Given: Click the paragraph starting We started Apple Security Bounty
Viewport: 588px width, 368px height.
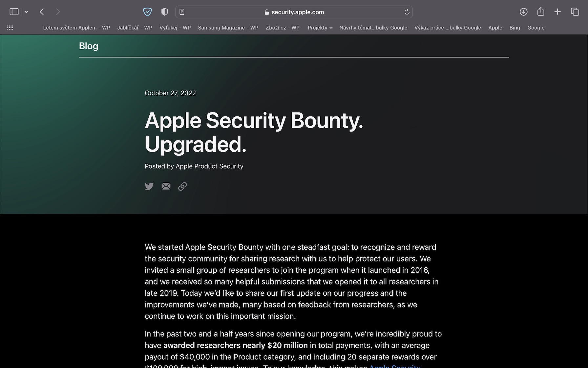Looking at the screenshot, I should pyautogui.click(x=292, y=282).
